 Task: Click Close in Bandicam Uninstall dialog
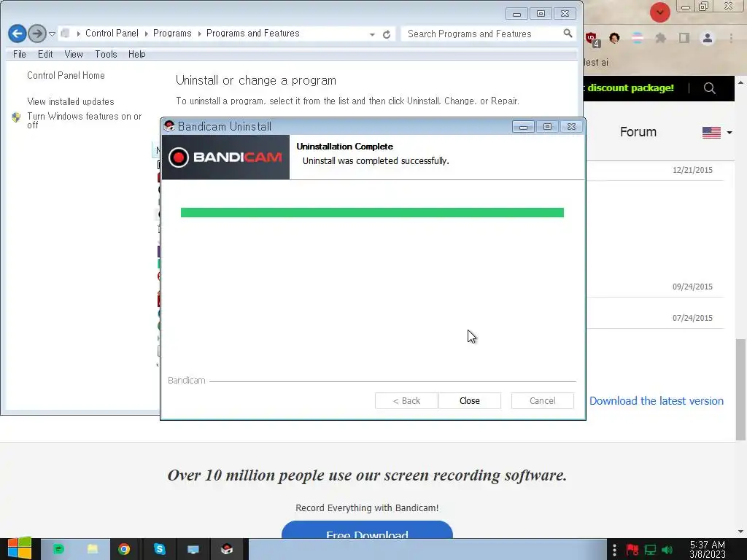point(469,400)
